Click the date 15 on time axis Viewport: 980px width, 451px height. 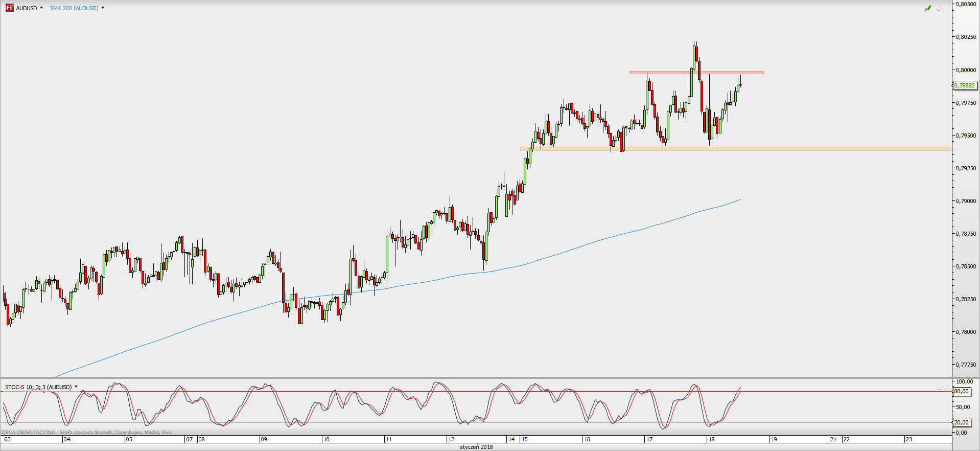(x=524, y=439)
